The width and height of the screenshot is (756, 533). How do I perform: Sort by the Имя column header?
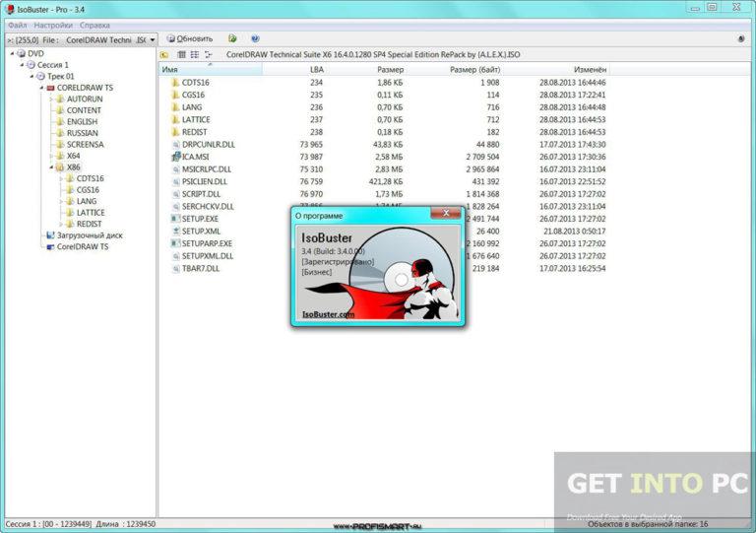coord(211,70)
